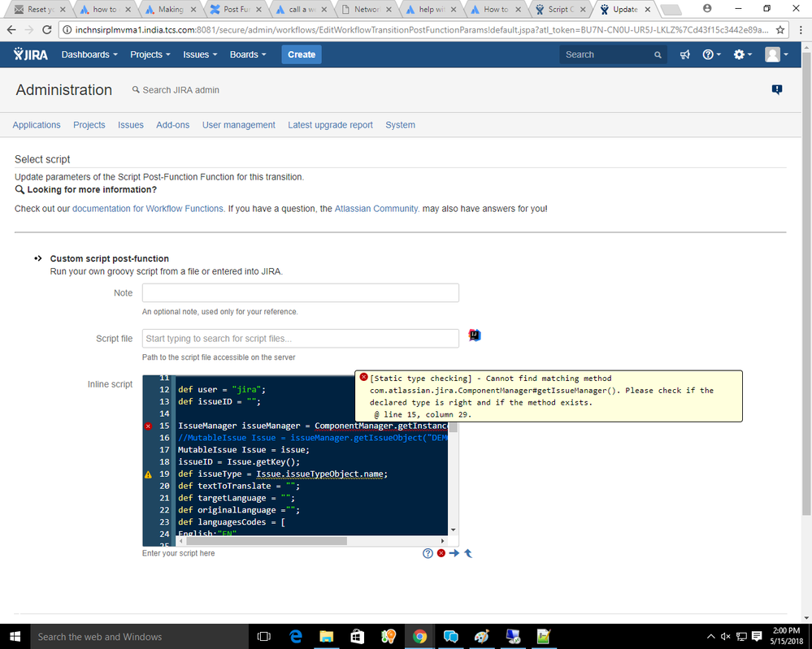Click the admin notification icon at right
The image size is (812, 649).
pyautogui.click(x=777, y=89)
